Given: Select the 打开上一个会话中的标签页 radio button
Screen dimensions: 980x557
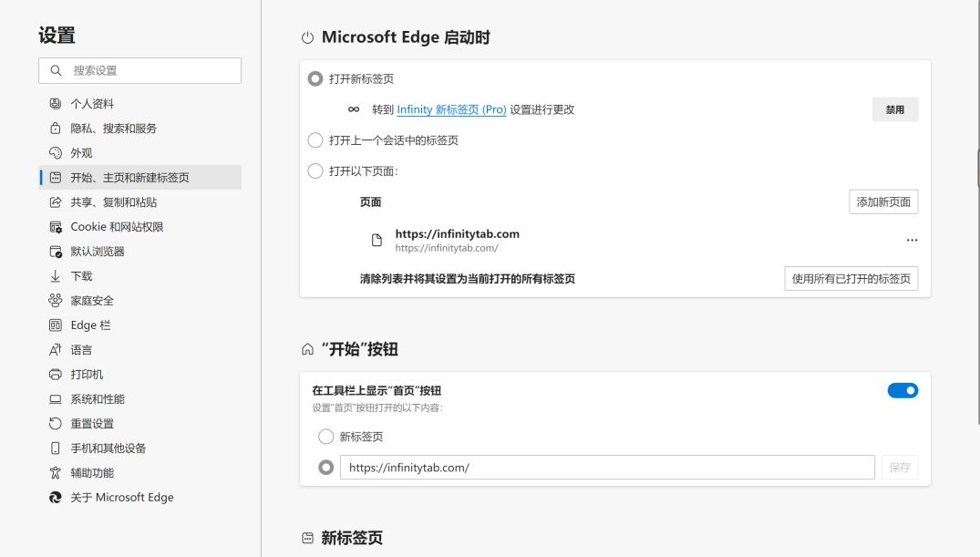Looking at the screenshot, I should tap(315, 140).
